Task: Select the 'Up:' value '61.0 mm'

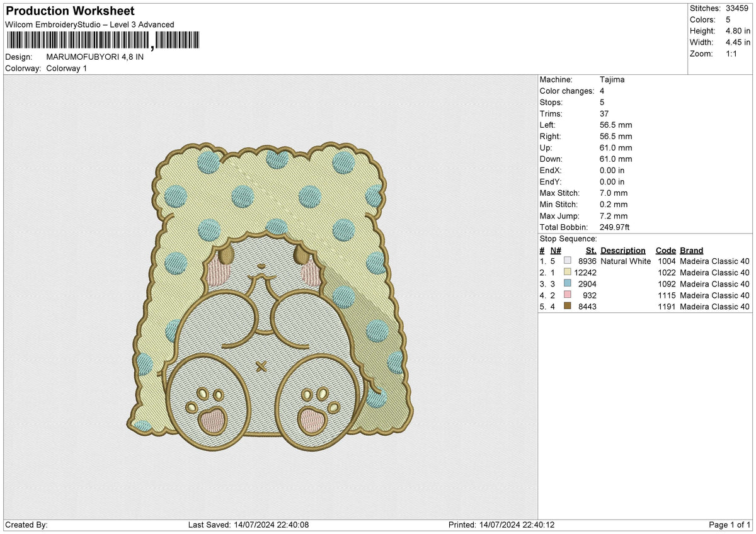Action: pos(616,148)
